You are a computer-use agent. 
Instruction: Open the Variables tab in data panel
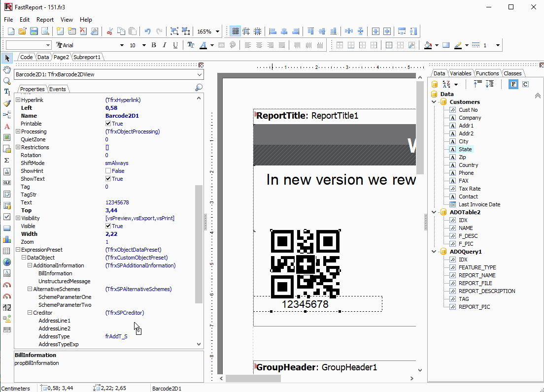tap(461, 73)
